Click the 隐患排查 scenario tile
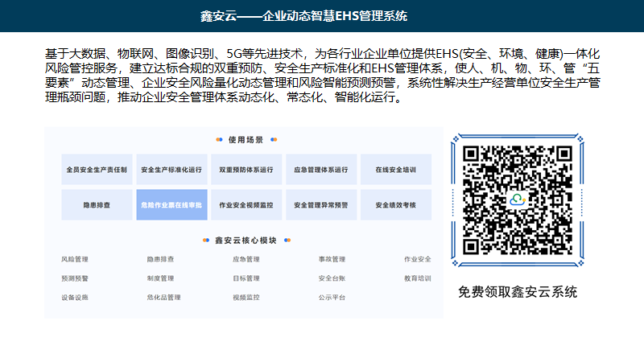The width and height of the screenshot is (644, 362). point(97,205)
